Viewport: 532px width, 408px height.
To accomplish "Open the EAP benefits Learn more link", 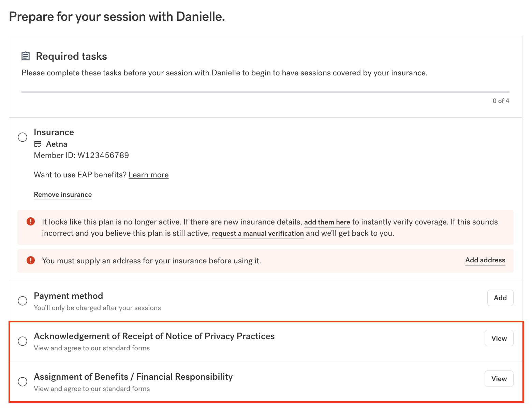I will [x=149, y=175].
